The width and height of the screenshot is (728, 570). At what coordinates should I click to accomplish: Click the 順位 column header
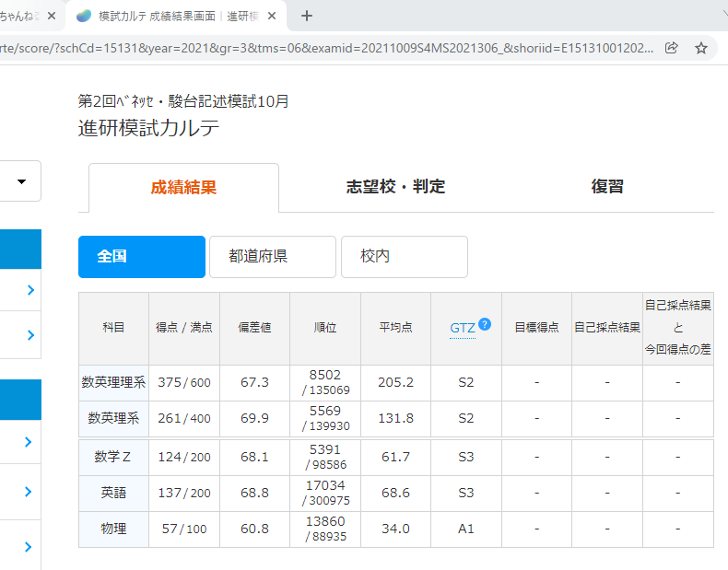pos(325,328)
